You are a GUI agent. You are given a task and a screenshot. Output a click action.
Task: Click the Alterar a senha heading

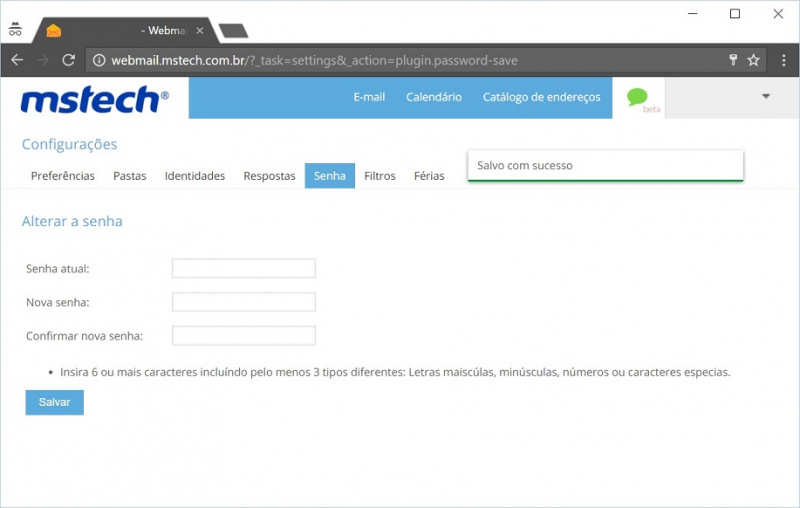[72, 221]
